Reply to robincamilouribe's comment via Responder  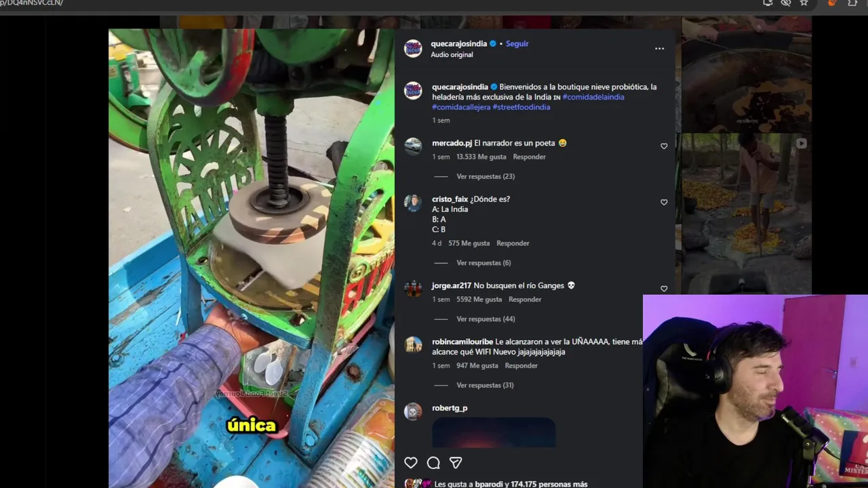[521, 366]
